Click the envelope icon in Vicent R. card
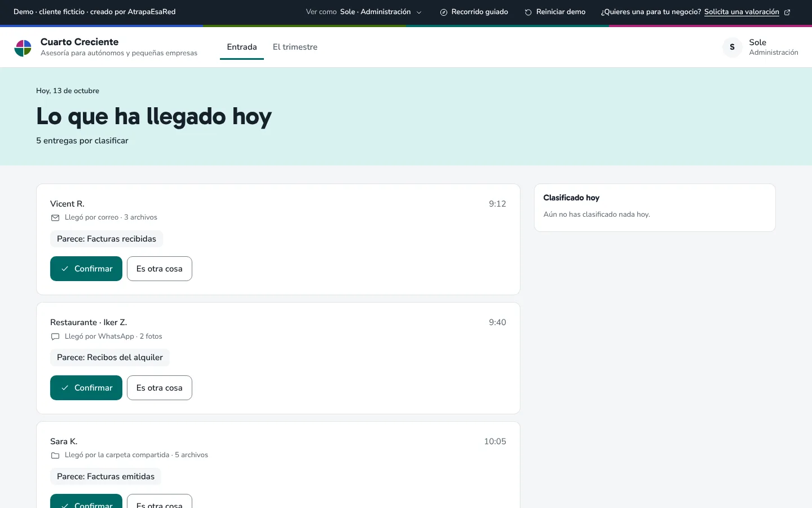This screenshot has width=812, height=508. tap(55, 218)
